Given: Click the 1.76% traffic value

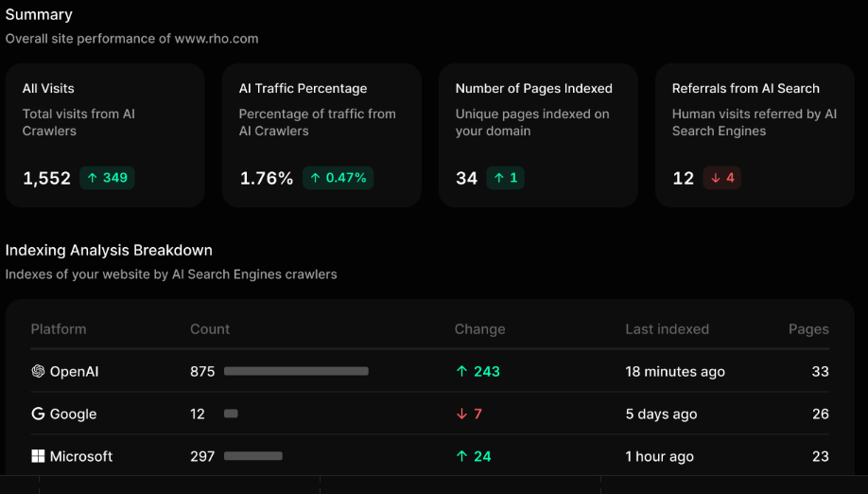Looking at the screenshot, I should point(267,178).
